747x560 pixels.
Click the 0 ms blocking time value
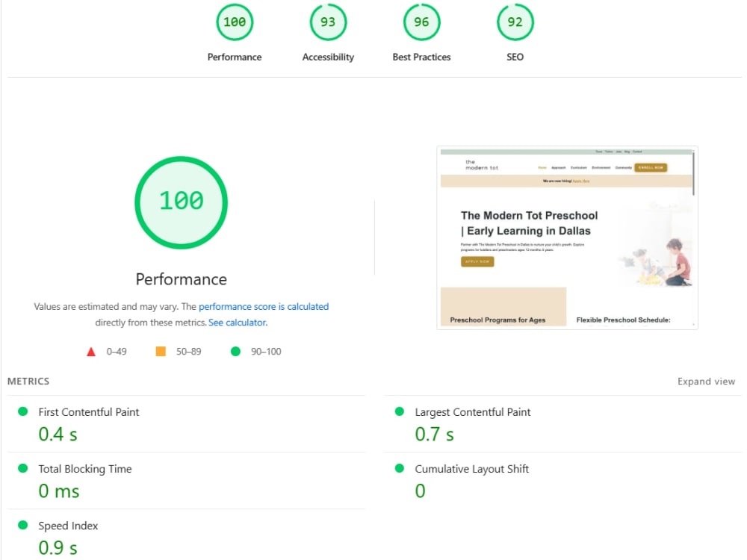coord(58,491)
